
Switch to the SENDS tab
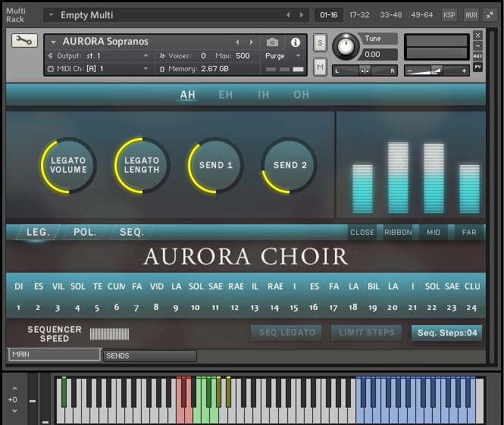pyautogui.click(x=150, y=355)
